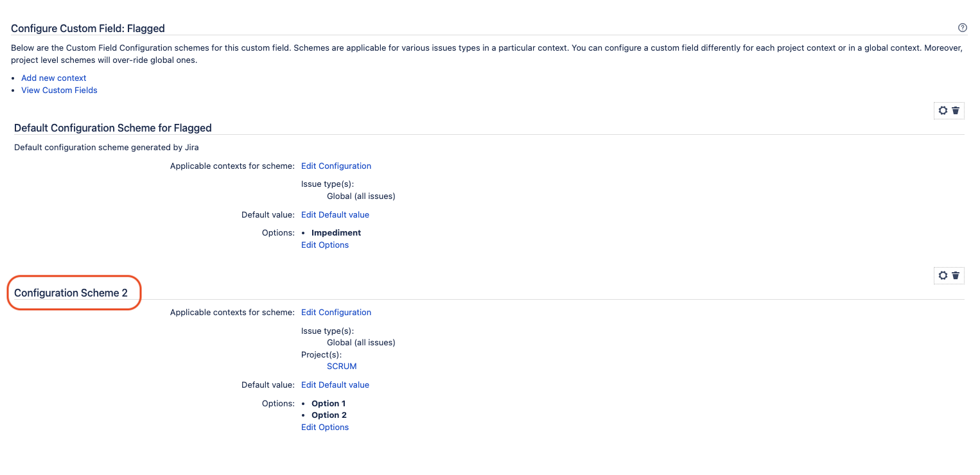
Task: Click the trash icon for Configuration Scheme 2
Action: pyautogui.click(x=956, y=275)
